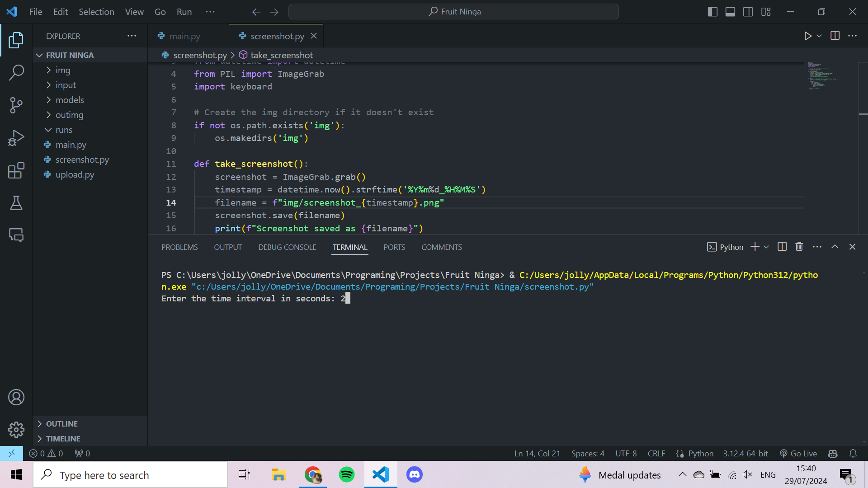This screenshot has width=868, height=488.
Task: Toggle primary side bar visibility
Action: point(712,12)
